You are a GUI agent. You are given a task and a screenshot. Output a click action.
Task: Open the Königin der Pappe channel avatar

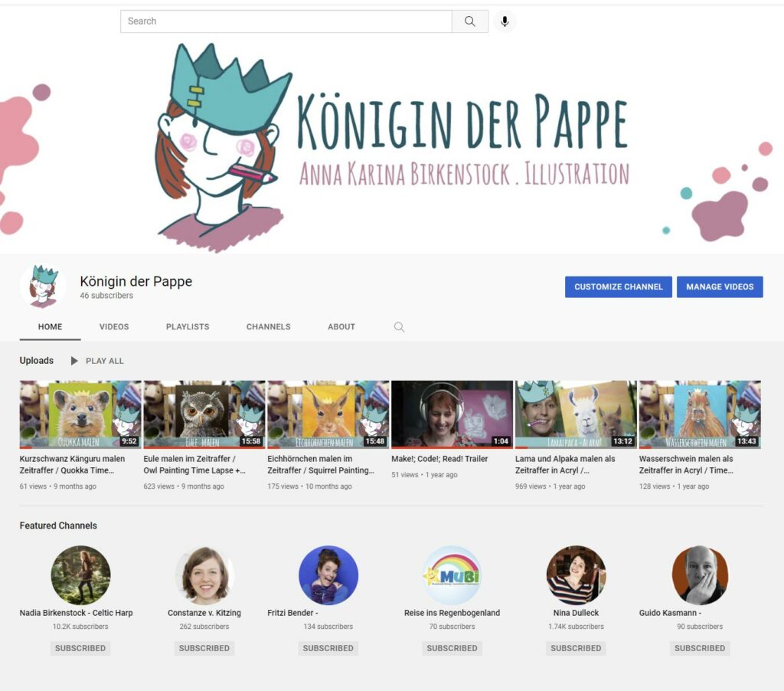(43, 287)
